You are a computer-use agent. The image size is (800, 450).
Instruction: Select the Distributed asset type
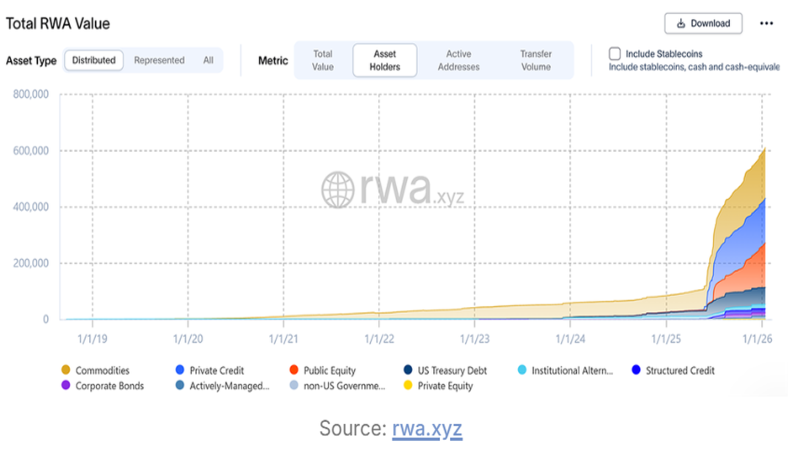pyautogui.click(x=94, y=60)
